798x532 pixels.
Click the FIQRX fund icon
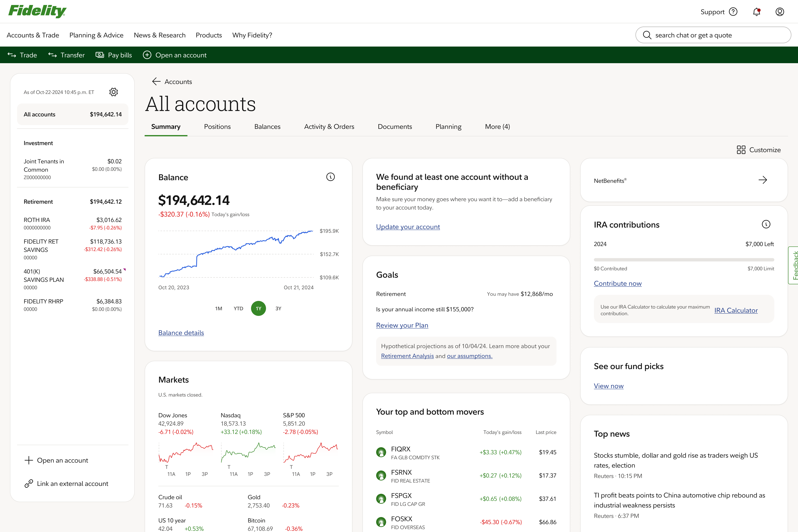click(x=381, y=452)
